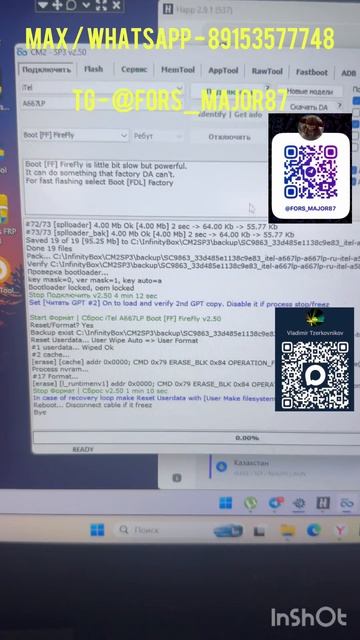
Task: Click the question mark beside Скачать DA
Action: [340, 105]
